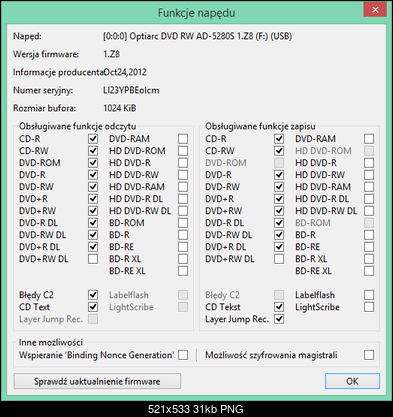The width and height of the screenshot is (393, 417).
Task: Toggle BD-RE checkbox in write functions
Action: [369, 247]
